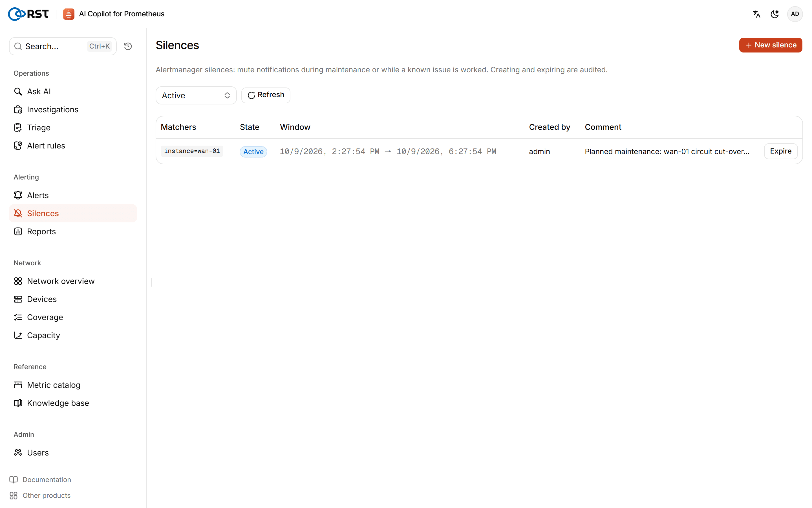Click the Metric catalog icon
The image size is (812, 508).
tap(18, 385)
